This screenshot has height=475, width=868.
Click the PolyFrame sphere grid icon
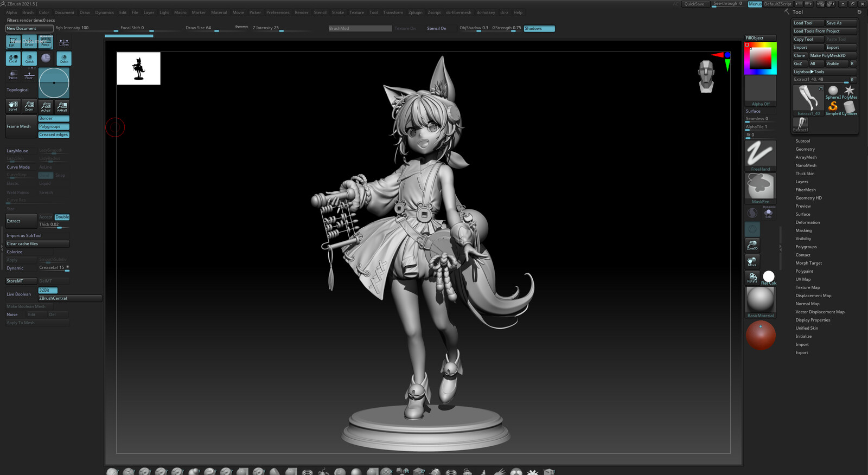tap(46, 58)
